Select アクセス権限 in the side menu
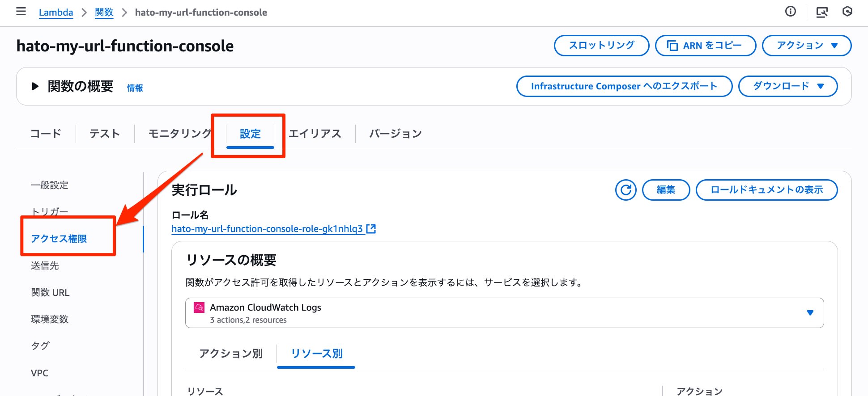868x396 pixels. [59, 239]
